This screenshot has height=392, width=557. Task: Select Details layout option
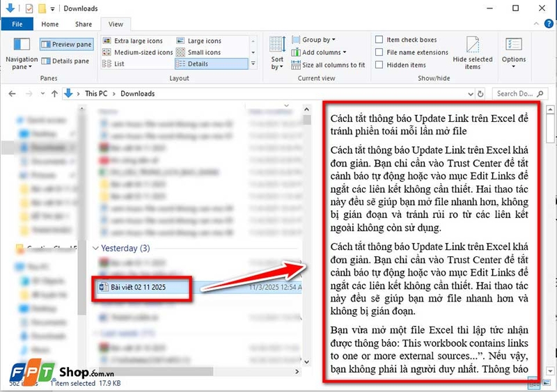pos(211,63)
